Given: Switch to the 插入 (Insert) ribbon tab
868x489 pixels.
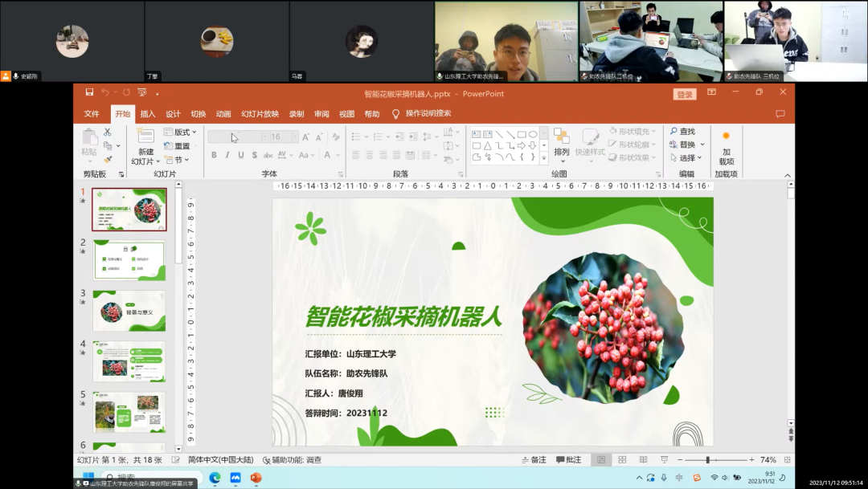Looking at the screenshot, I should point(147,113).
